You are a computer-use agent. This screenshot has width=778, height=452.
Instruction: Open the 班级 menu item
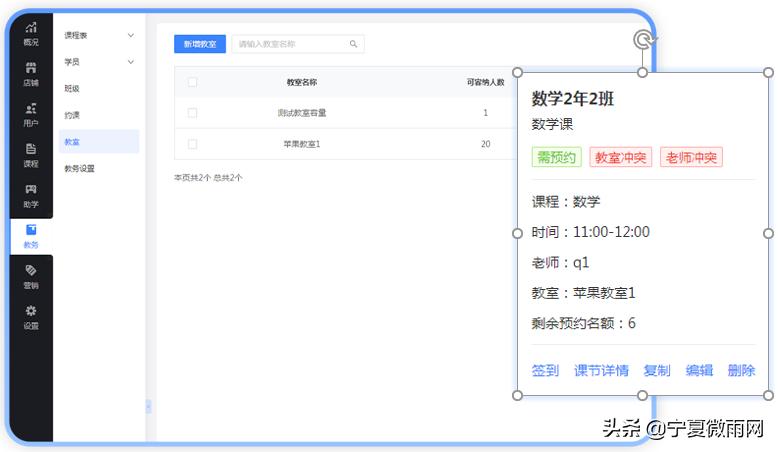coord(72,88)
